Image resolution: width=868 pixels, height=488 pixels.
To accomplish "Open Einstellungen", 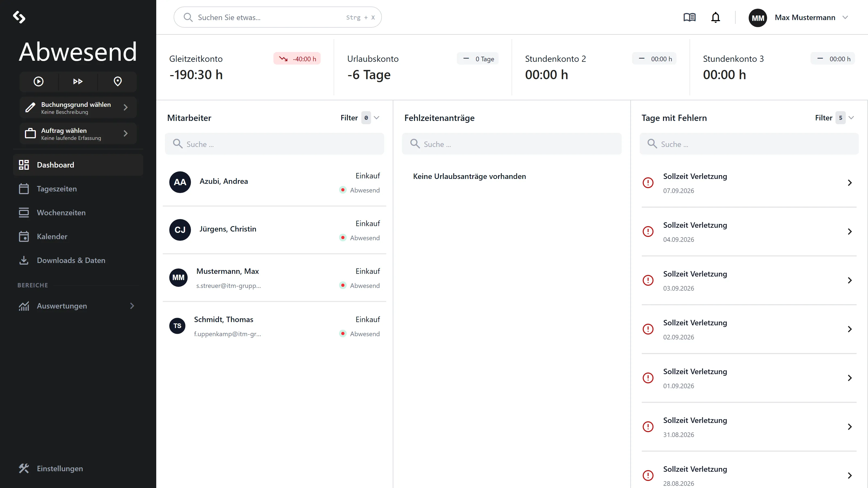I will tap(78, 468).
